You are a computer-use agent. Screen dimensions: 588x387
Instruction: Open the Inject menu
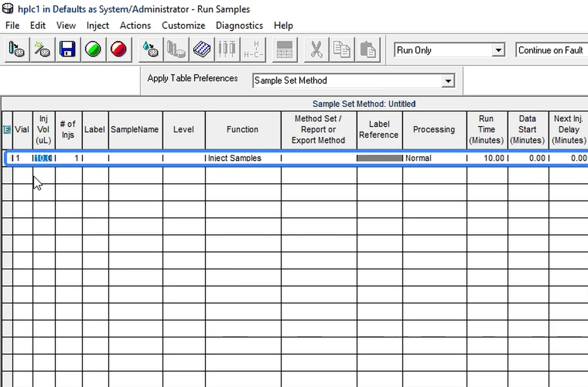97,25
